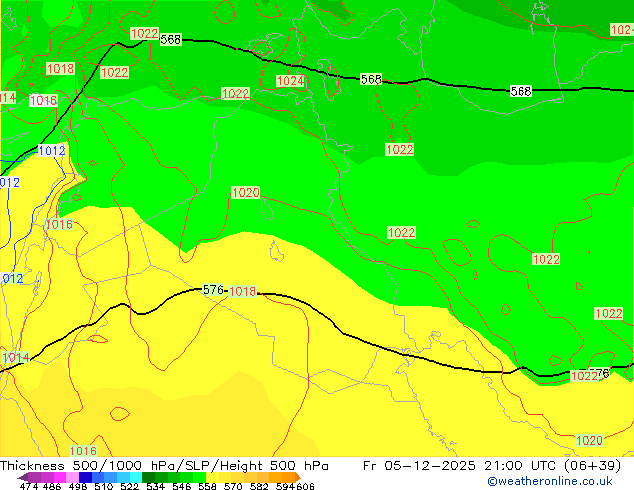Click the bright yellow swatch right of 558

click(x=212, y=477)
